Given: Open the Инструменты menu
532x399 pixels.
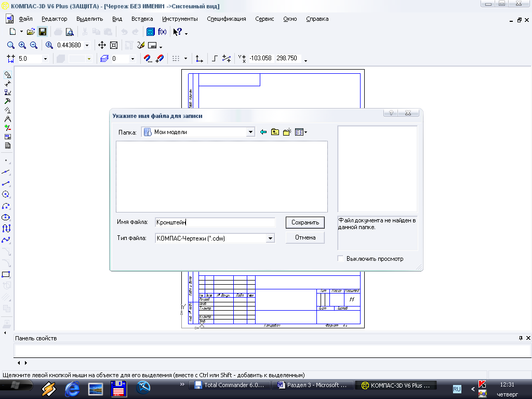Looking at the screenshot, I should point(180,19).
